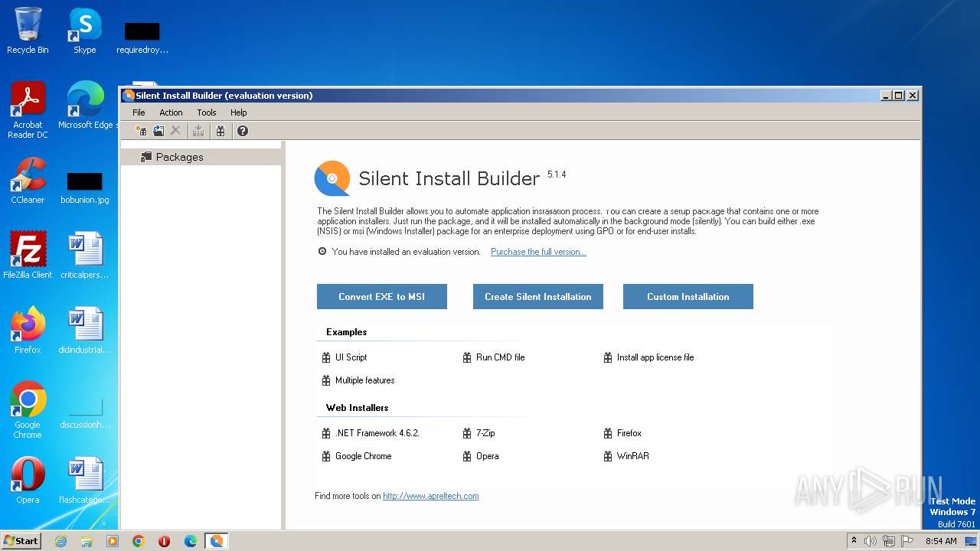Click the Firefox desktop shortcut

[x=28, y=330]
